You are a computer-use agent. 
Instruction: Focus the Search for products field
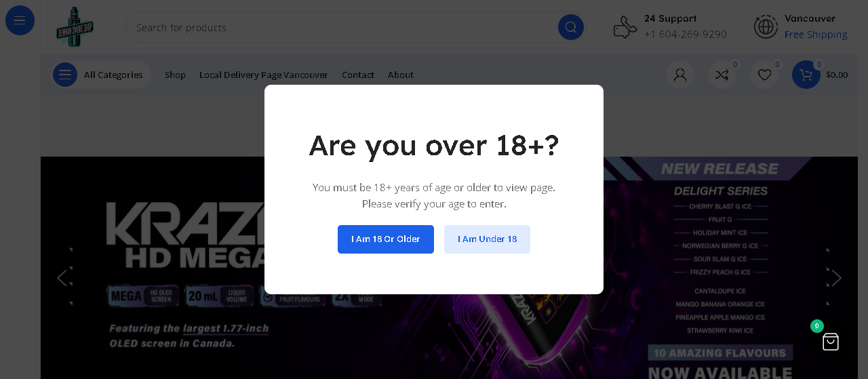[x=339, y=28]
